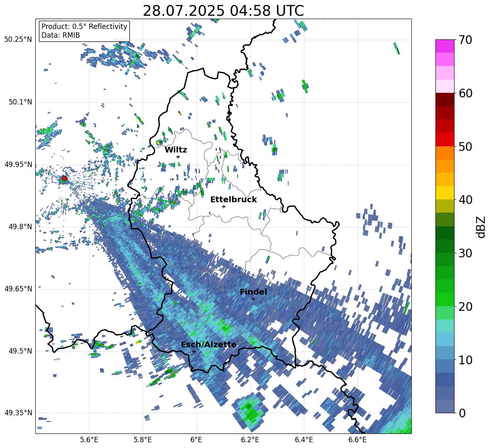Viewport: 491px width, 448px height.
Task: Click the 49.65°N latitude label
Action: (x=18, y=288)
